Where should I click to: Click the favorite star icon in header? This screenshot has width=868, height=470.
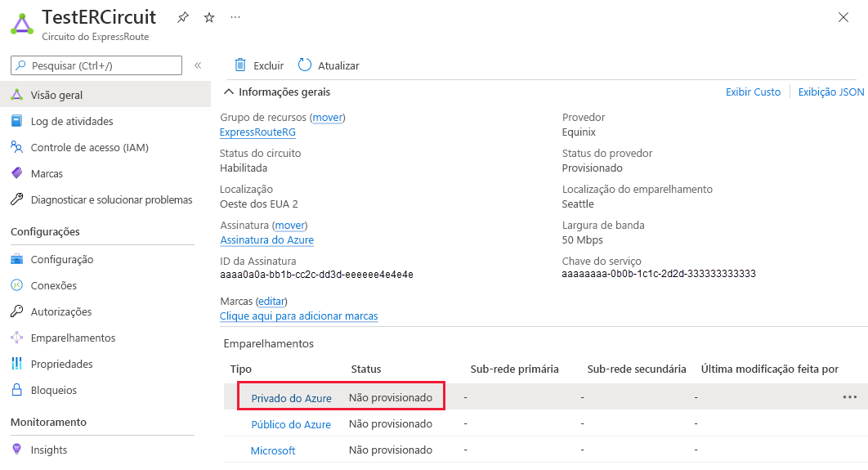209,17
